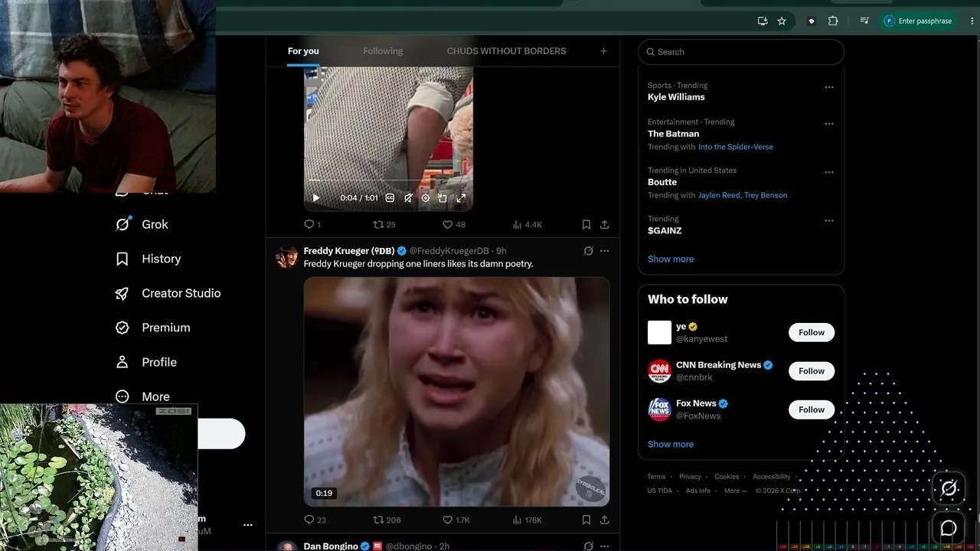Open the CHUDS WITHOUT BORDERS tab
This screenshot has width=980, height=551.
click(x=506, y=51)
